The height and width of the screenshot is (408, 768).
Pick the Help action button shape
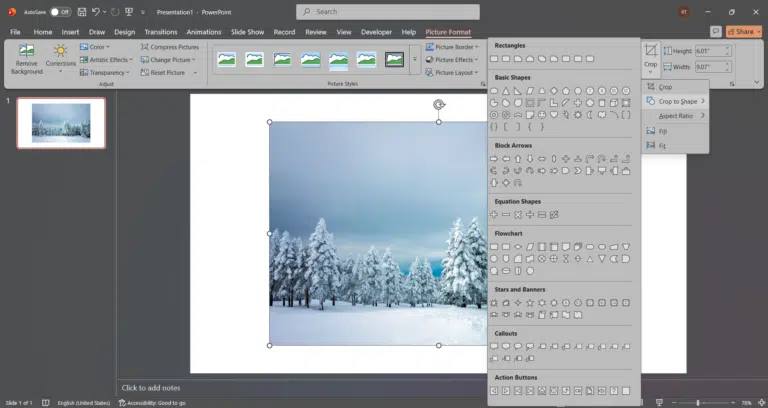(614, 390)
